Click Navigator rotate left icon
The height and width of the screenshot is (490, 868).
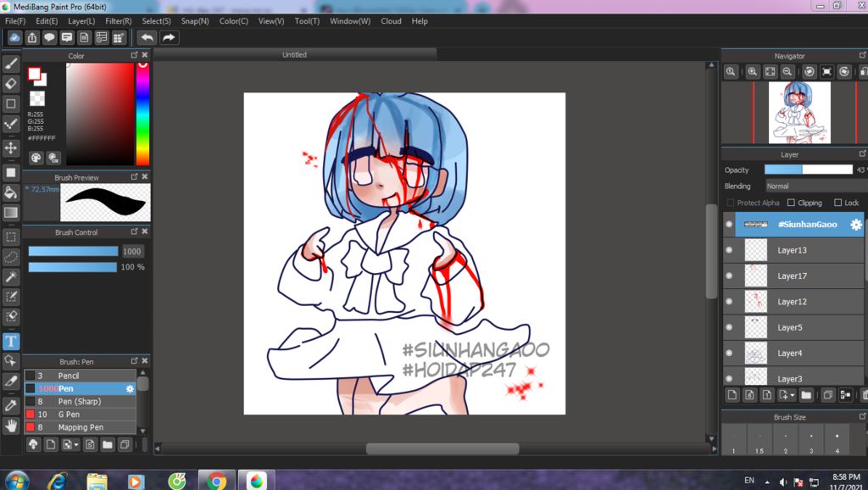pos(810,71)
